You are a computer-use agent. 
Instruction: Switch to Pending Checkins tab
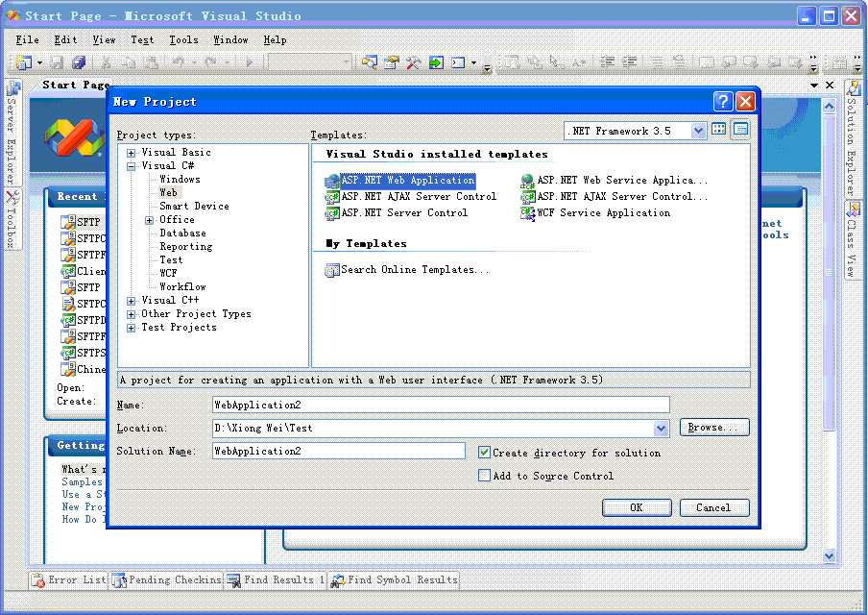[x=167, y=580]
